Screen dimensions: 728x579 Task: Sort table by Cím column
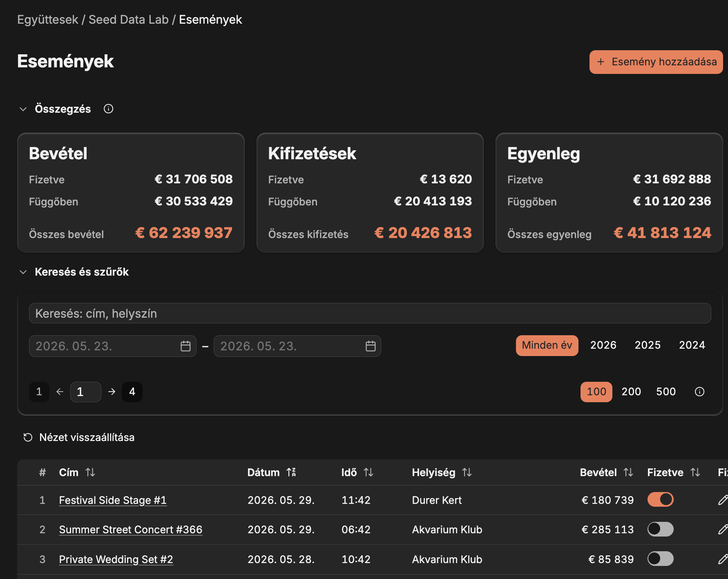90,472
